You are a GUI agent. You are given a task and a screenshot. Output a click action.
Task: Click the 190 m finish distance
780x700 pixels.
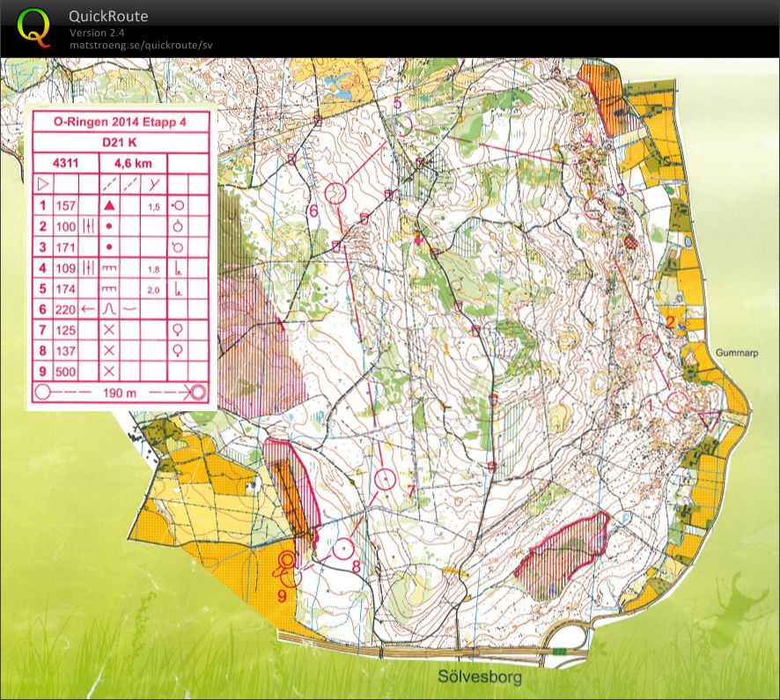[120, 393]
